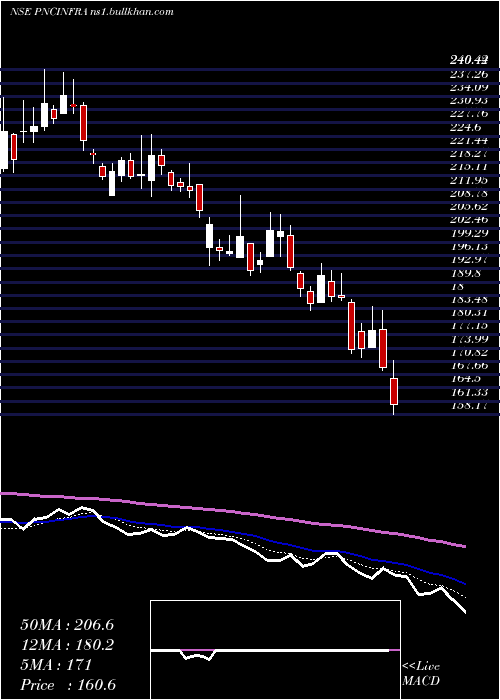Open the MACD indicator box

tap(275, 650)
